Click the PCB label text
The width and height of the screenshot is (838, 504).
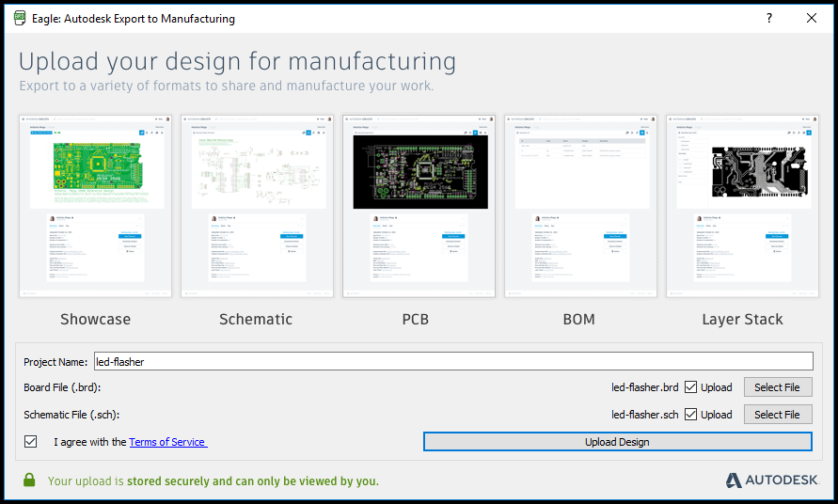(x=416, y=319)
